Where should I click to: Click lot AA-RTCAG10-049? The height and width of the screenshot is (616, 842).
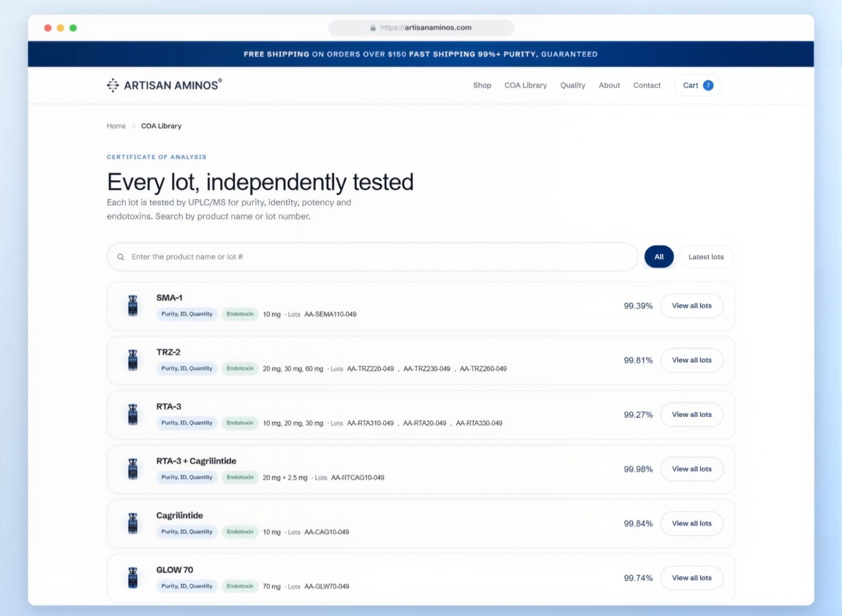click(x=358, y=478)
